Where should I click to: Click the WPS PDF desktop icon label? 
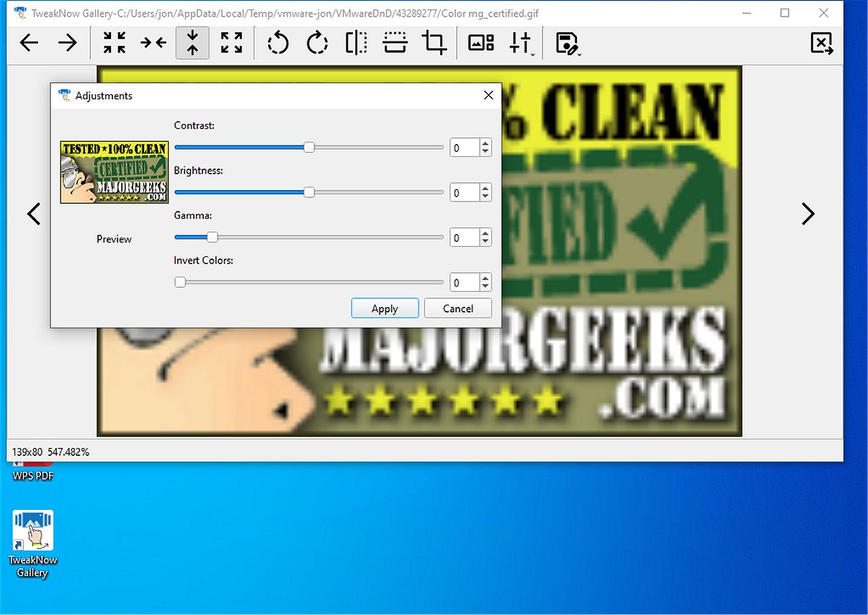(x=33, y=476)
